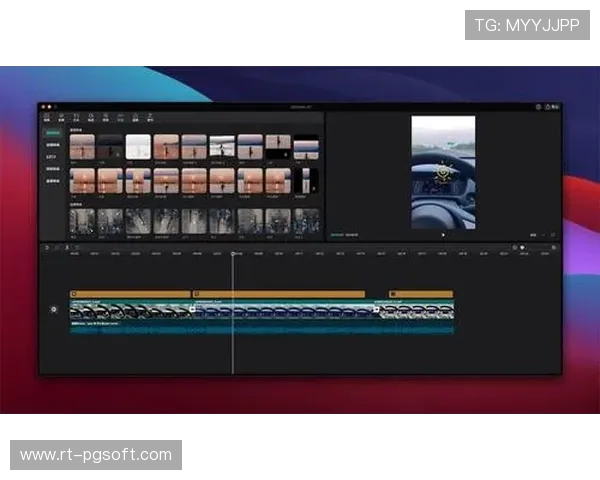Select the second category in left sidebar

point(52,143)
